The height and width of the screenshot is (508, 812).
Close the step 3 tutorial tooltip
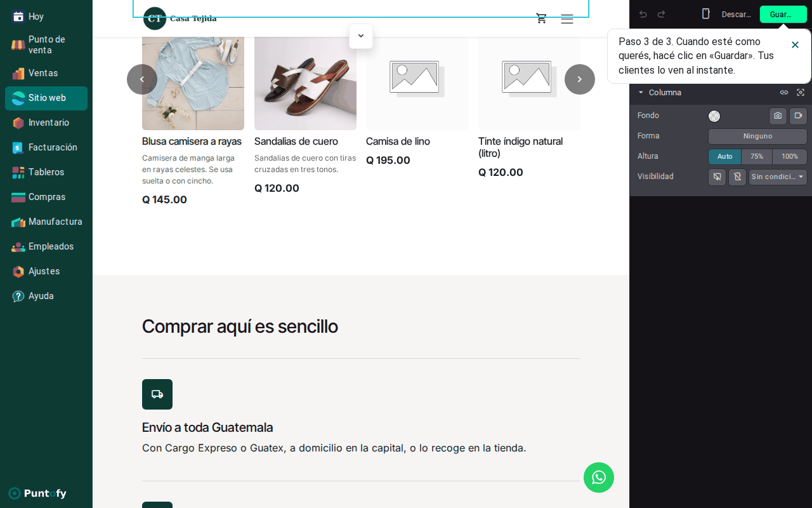point(795,44)
